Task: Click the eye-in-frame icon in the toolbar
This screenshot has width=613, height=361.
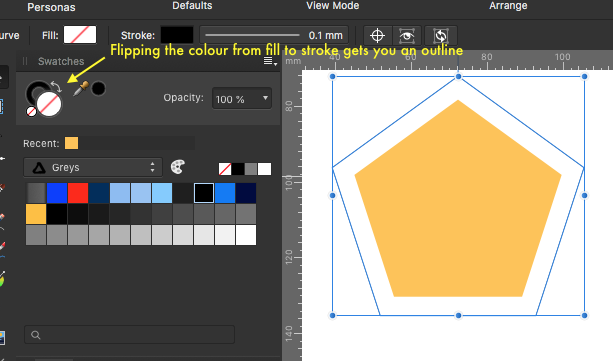Action: point(407,36)
